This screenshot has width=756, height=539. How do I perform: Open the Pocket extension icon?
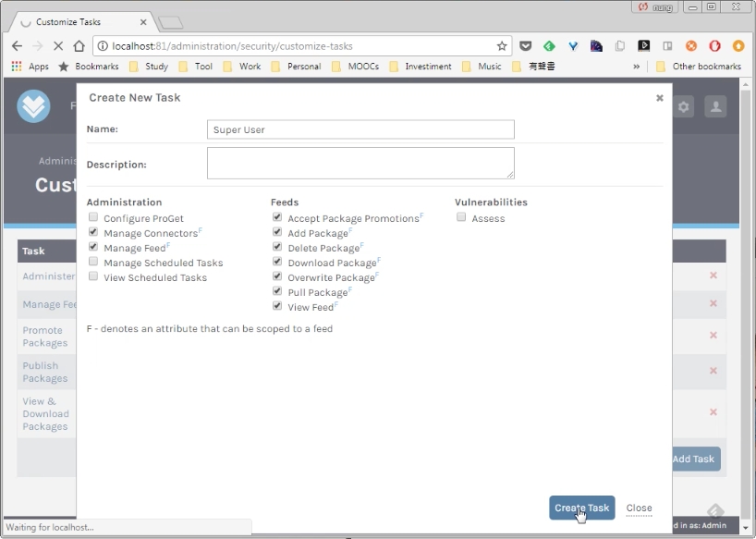coord(526,46)
